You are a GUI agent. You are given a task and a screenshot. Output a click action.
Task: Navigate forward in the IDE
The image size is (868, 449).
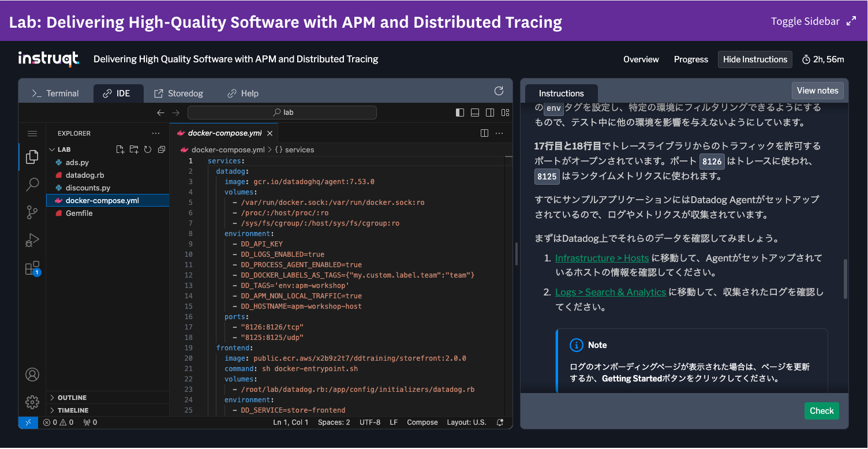pyautogui.click(x=176, y=113)
